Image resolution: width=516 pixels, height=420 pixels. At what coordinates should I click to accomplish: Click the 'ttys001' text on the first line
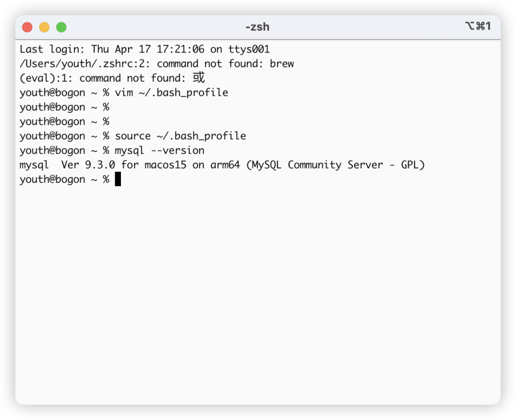pos(249,49)
